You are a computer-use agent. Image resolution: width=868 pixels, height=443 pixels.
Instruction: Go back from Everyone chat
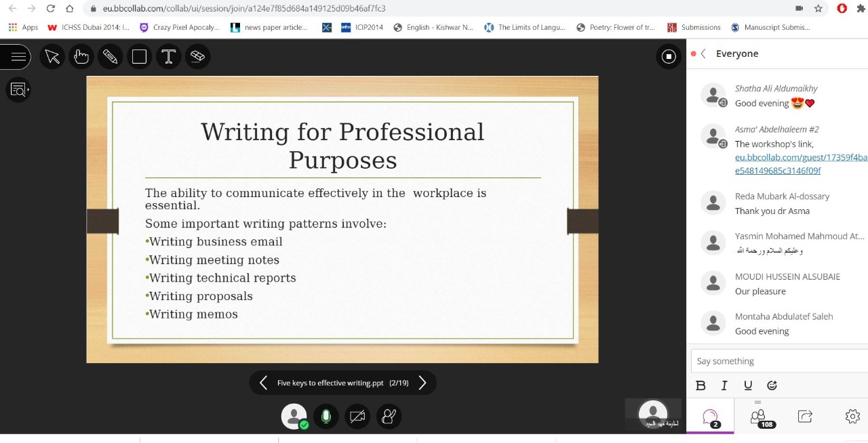point(703,54)
